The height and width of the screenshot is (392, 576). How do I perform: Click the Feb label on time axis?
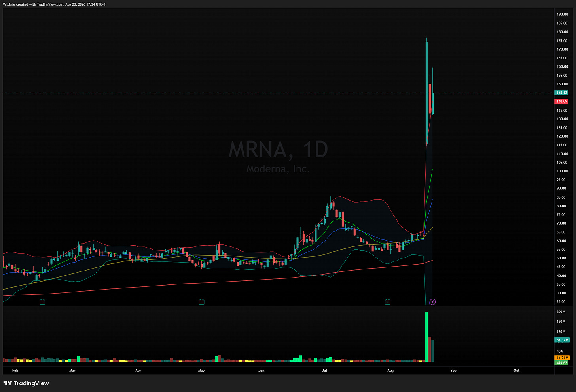tap(15, 371)
